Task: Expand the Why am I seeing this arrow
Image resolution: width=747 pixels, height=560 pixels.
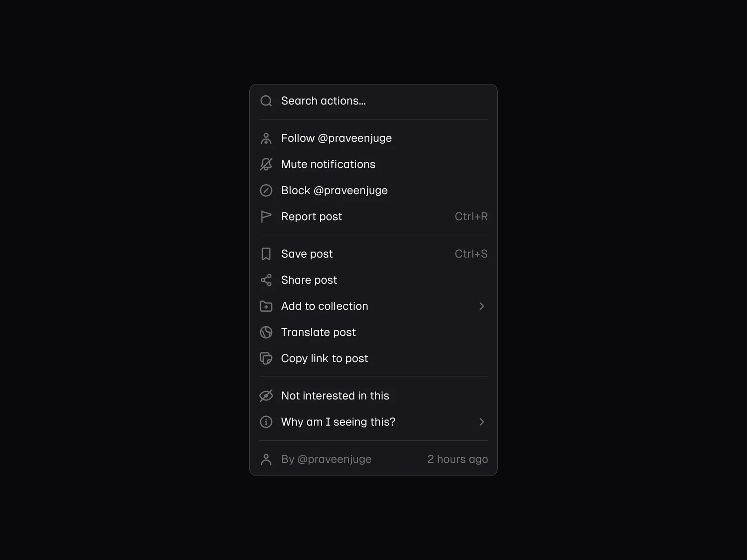Action: [481, 422]
